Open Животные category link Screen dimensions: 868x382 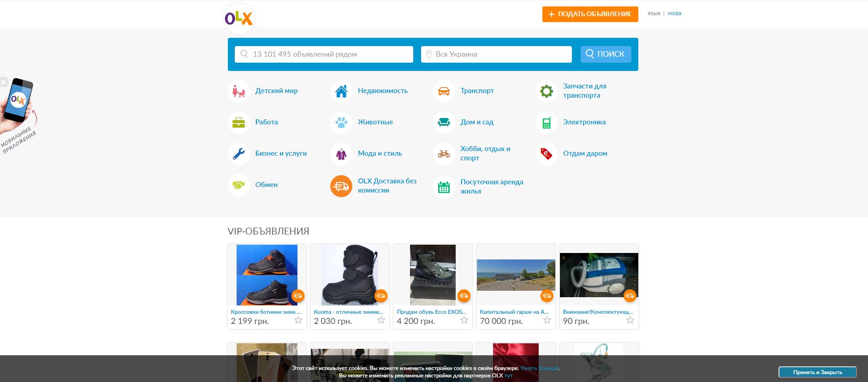pyautogui.click(x=375, y=122)
